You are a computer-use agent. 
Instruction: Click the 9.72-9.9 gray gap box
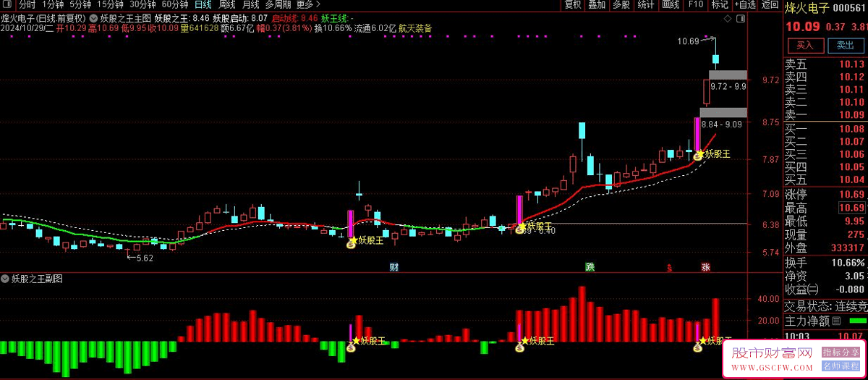(727, 75)
